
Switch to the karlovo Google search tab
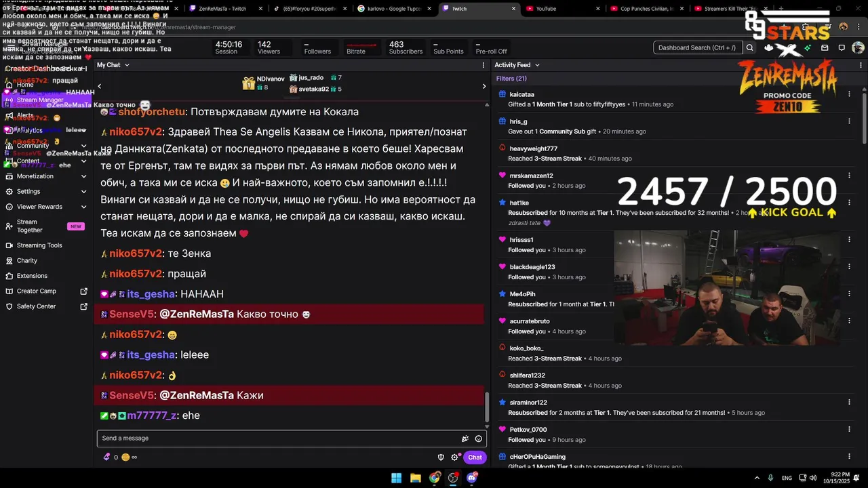393,9
